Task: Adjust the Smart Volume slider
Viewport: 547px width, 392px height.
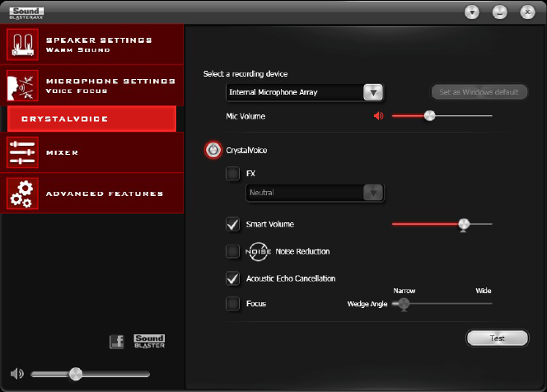Action: coord(464,224)
